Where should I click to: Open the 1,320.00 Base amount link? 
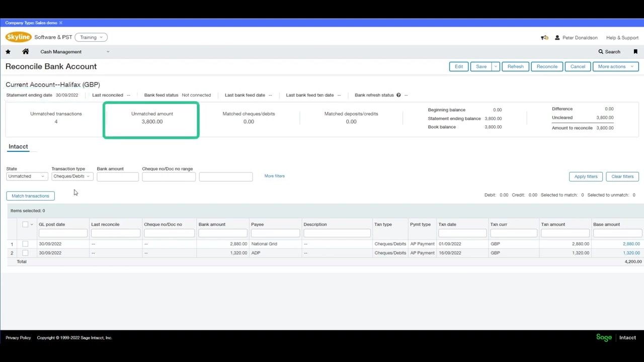631,253
